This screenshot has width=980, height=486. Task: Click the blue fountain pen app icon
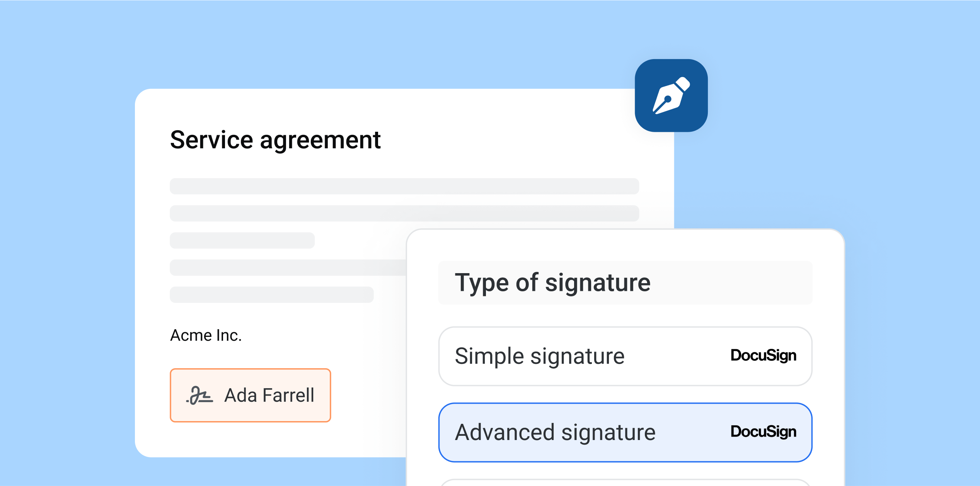point(671,95)
